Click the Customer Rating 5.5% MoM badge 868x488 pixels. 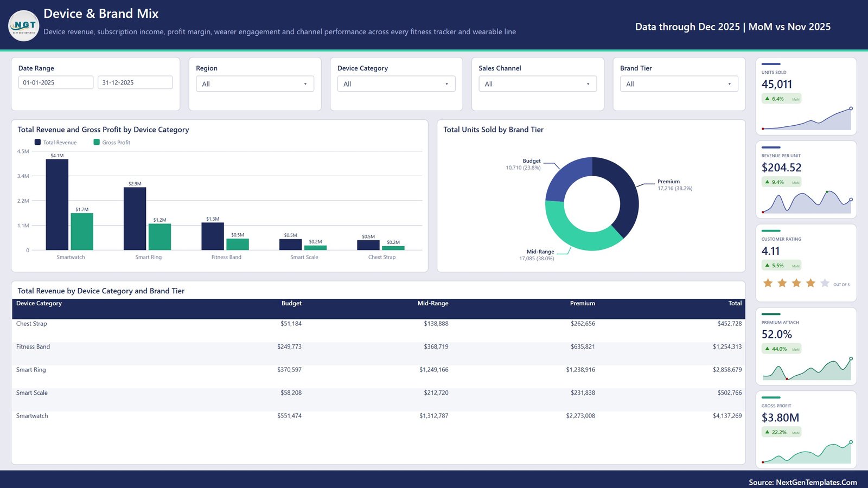tap(781, 266)
